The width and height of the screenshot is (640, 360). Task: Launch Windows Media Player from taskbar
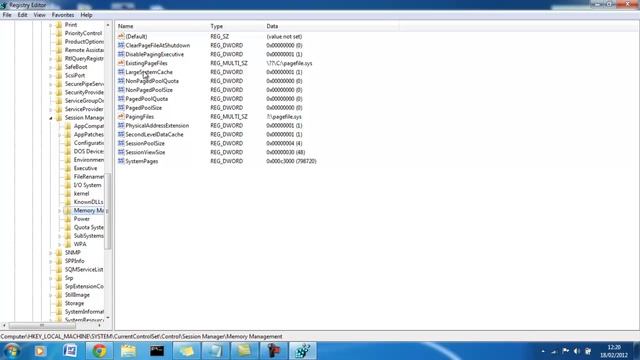(x=40, y=351)
